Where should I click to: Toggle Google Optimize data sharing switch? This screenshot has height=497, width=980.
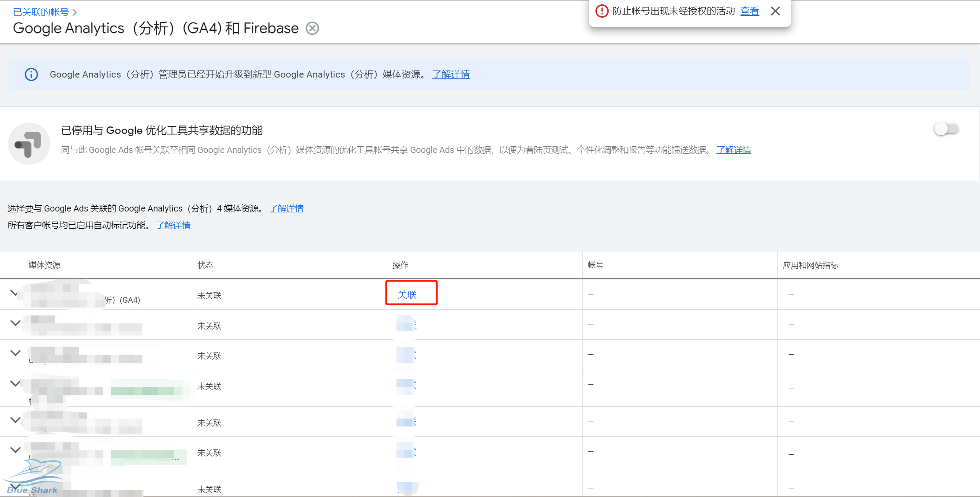tap(946, 129)
